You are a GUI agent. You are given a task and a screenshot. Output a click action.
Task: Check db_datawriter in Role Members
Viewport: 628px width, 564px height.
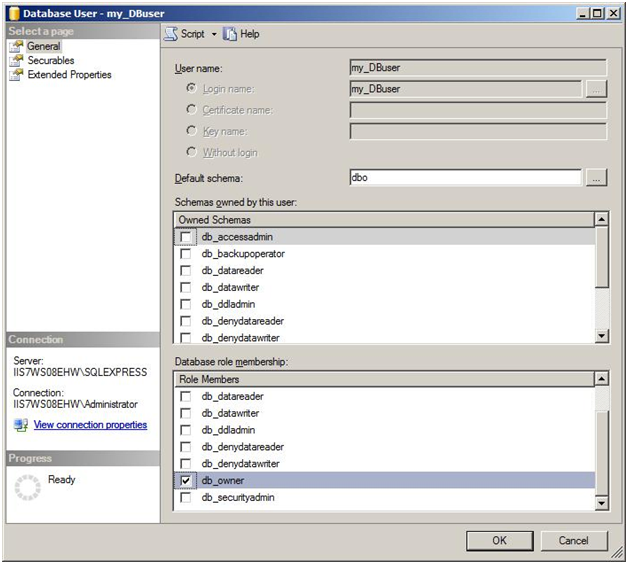(185, 413)
